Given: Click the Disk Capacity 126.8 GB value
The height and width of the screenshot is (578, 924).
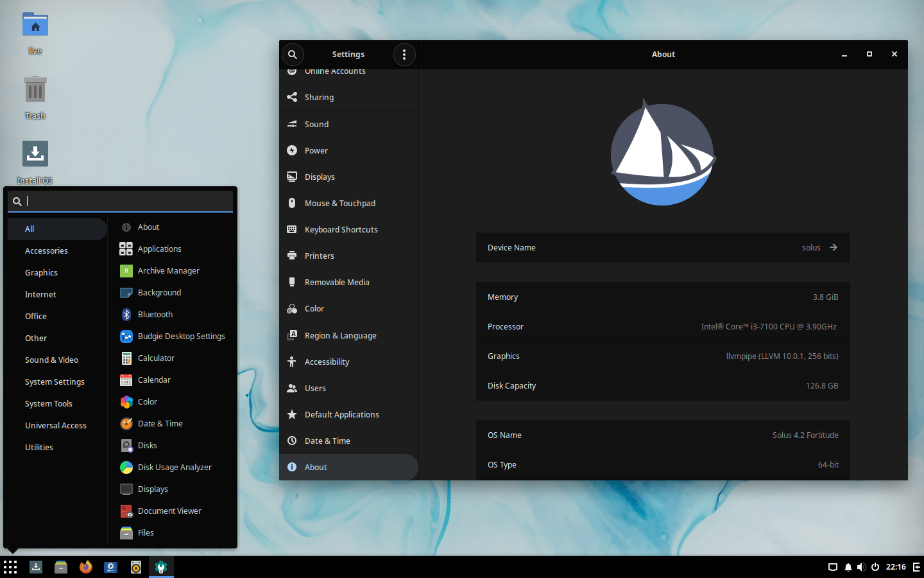Looking at the screenshot, I should (x=822, y=386).
